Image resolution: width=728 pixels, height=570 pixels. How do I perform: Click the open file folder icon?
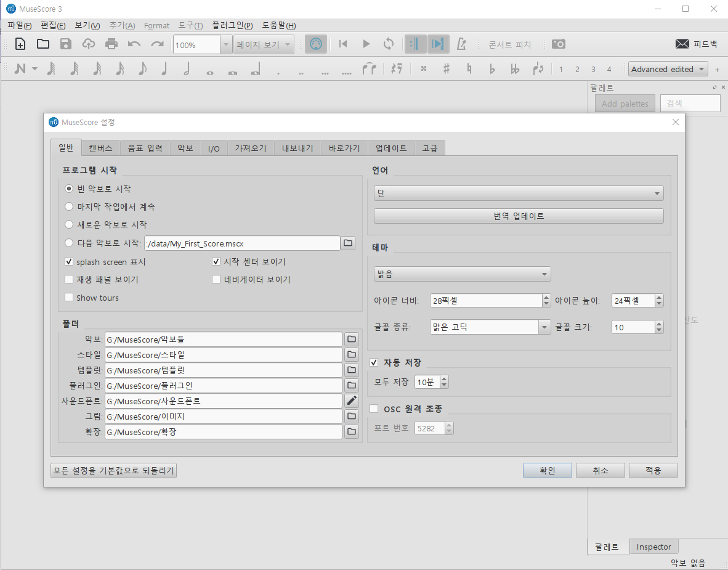tap(42, 44)
